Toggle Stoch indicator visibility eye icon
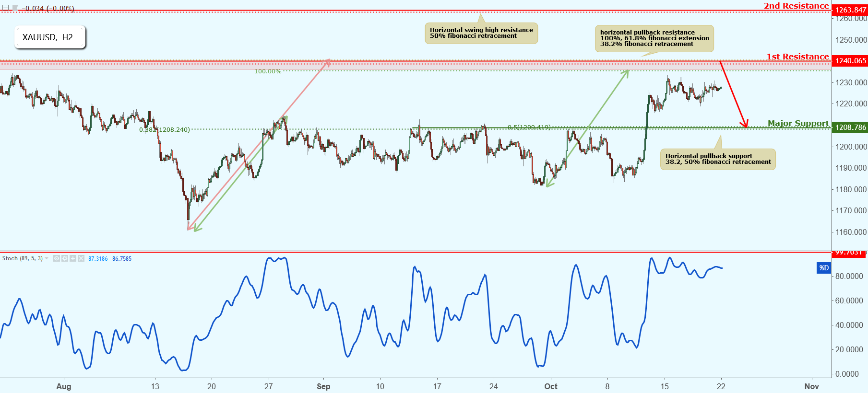 (x=57, y=258)
